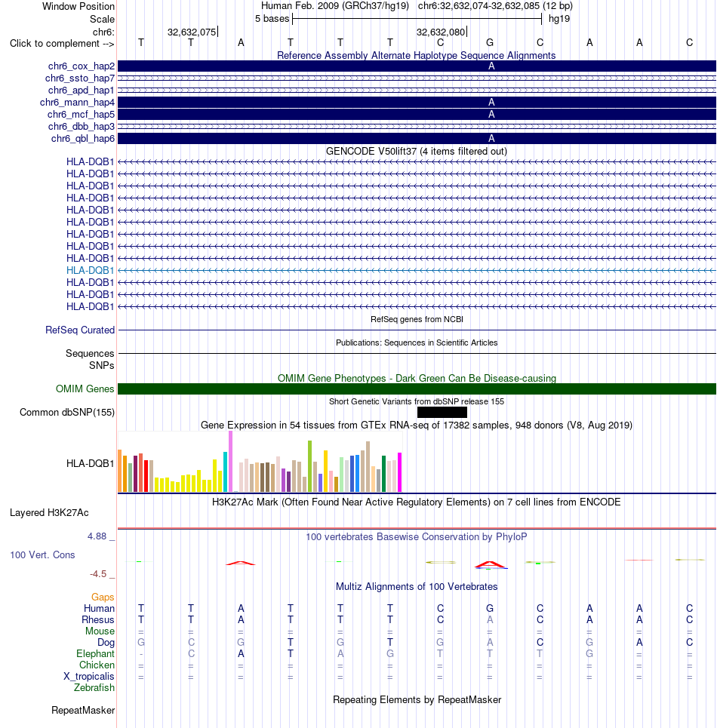This screenshot has width=717, height=728.
Task: Open the chr6_mcf_hap5 track label
Action: [81, 114]
